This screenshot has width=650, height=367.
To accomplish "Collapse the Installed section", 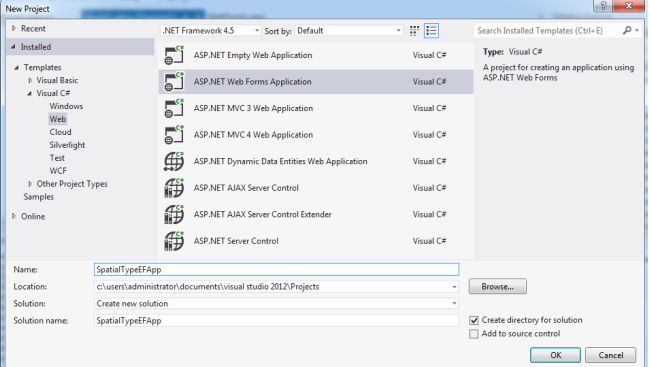I will coord(13,47).
